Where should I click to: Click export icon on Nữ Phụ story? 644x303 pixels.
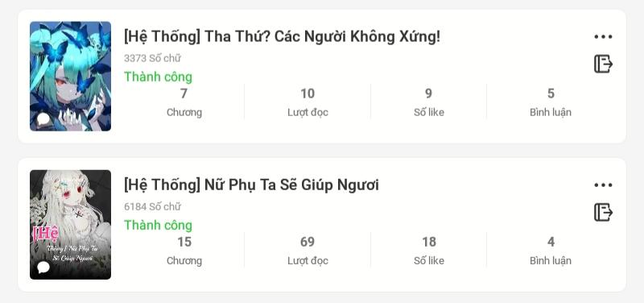pos(603,212)
